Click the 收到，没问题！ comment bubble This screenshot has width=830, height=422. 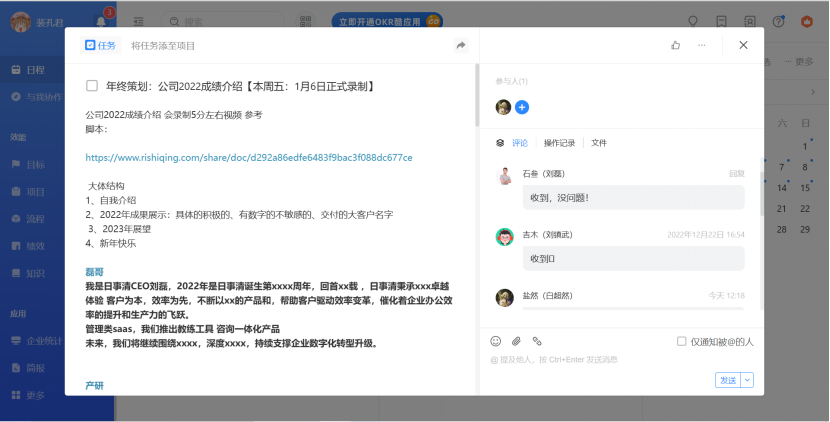tap(634, 197)
